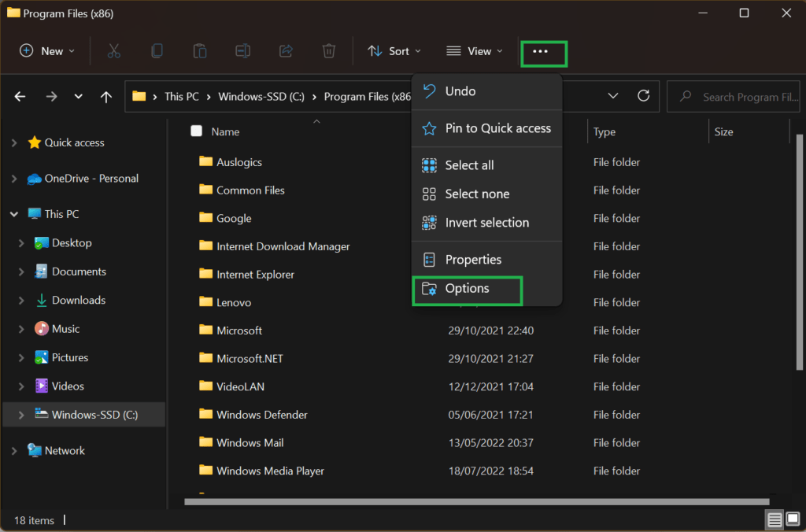Viewport: 806px width, 532px height.
Task: Refresh the current folder view
Action: (x=644, y=97)
